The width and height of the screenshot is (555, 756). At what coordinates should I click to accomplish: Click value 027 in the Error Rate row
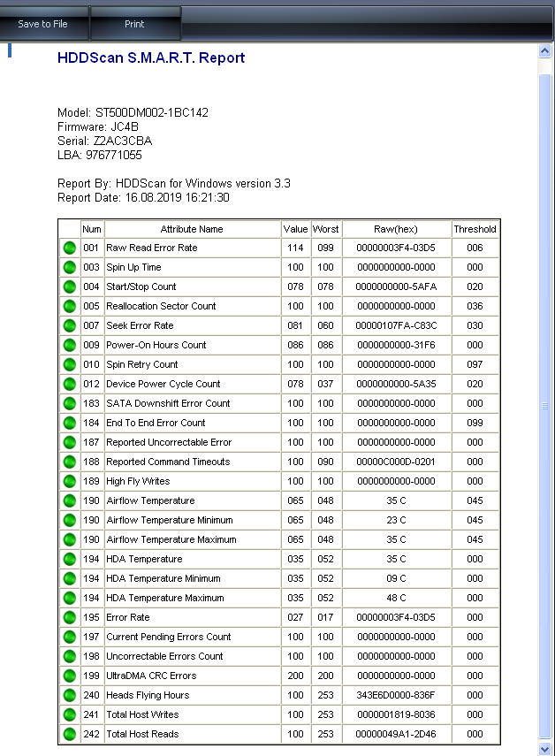(295, 617)
